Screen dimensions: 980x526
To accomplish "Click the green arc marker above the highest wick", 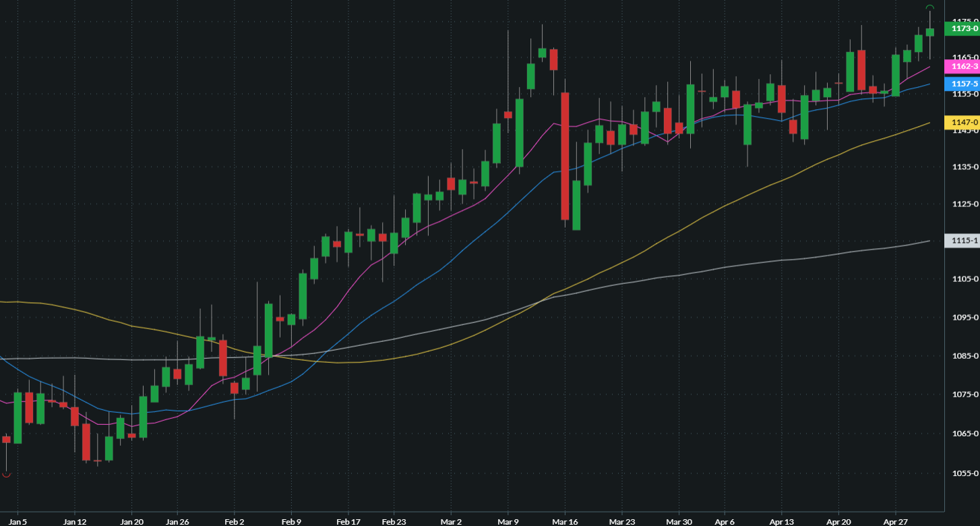I will (x=930, y=7).
